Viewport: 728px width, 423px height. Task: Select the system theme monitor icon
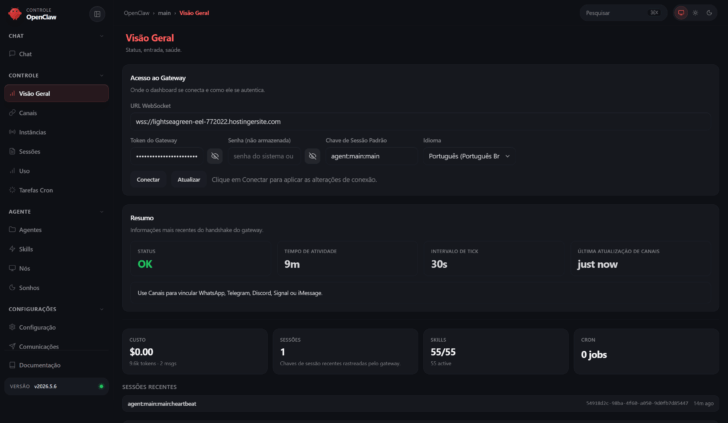[681, 13]
